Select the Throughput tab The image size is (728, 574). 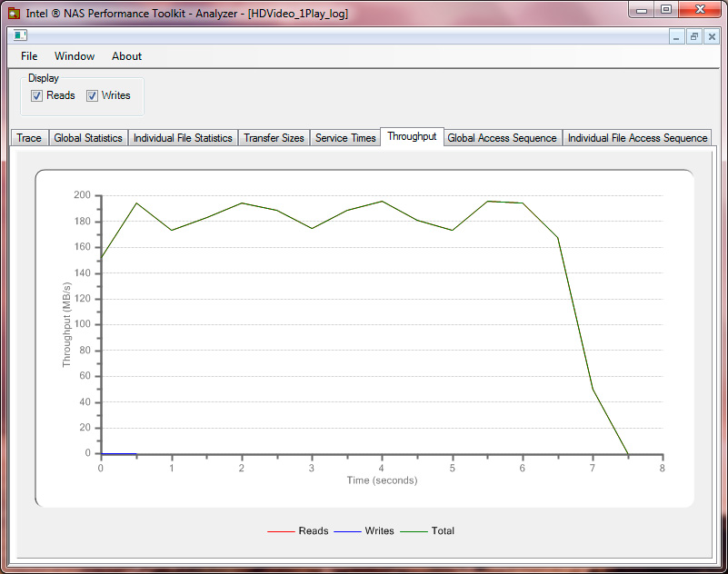click(x=413, y=136)
